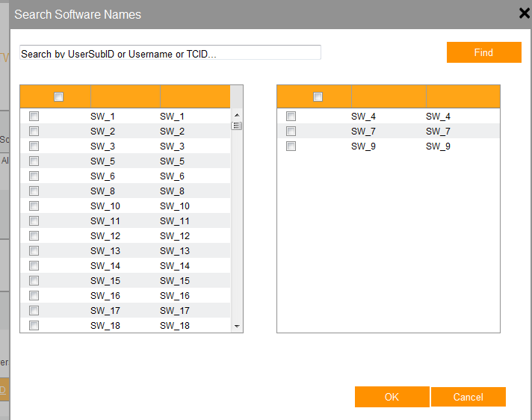Click the scrollbar thumb grip of left list

click(x=236, y=126)
